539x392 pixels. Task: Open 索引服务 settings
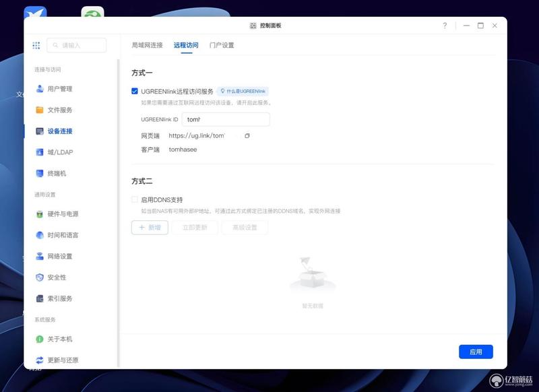54,298
